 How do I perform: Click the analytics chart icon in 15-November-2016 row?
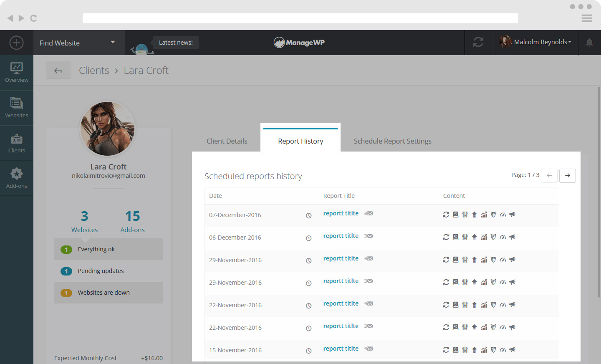pyautogui.click(x=484, y=350)
